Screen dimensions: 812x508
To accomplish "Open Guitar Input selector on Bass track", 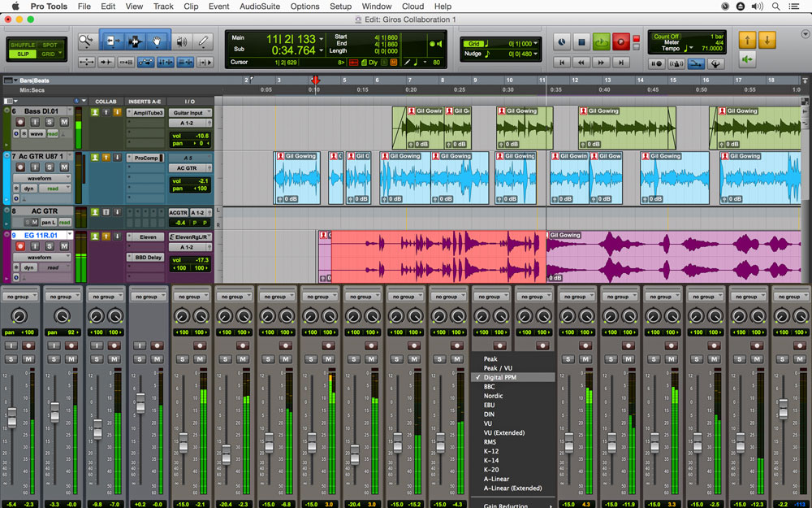I will click(x=190, y=112).
